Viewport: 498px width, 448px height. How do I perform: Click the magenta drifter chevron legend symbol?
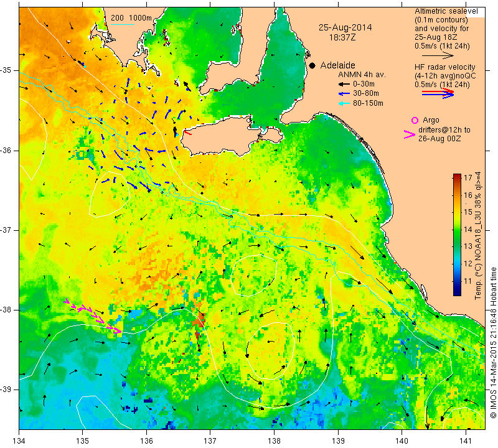[x=410, y=134]
